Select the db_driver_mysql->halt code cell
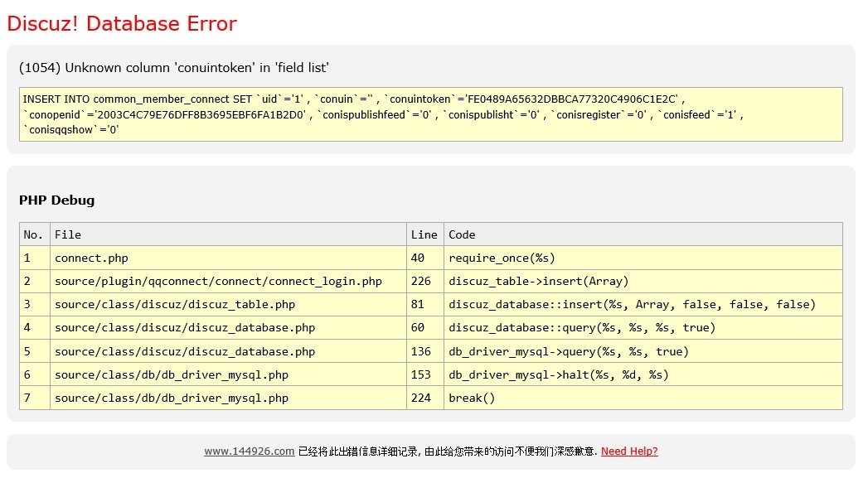Image resolution: width=868 pixels, height=478 pixels. tap(558, 374)
